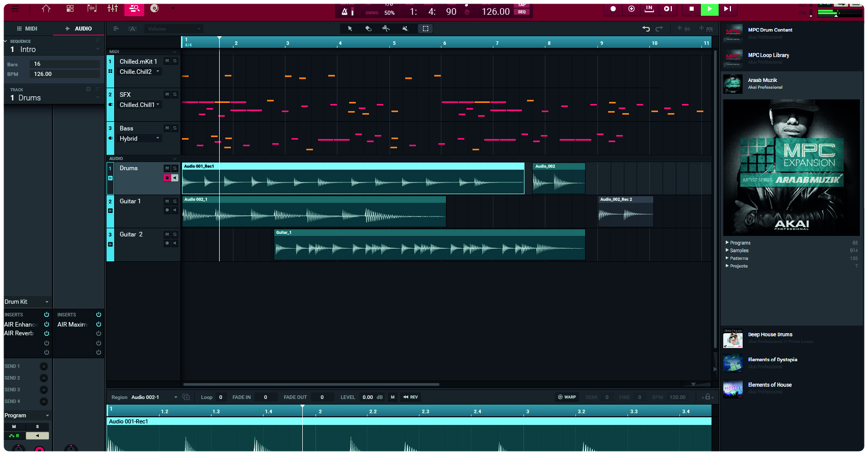Viewport: 868px width, 455px height.
Task: Tap tempo with the TAP button
Action: [x=522, y=5]
